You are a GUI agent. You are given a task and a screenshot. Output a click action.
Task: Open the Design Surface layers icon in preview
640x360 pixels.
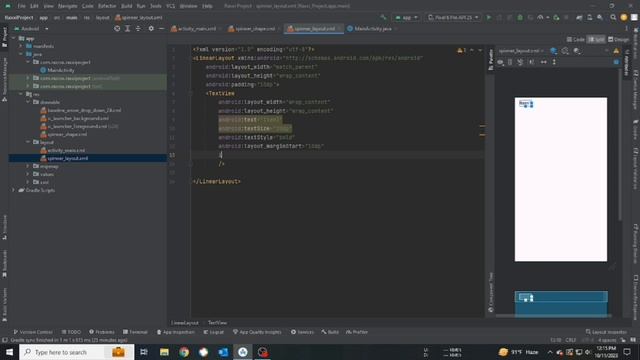(553, 51)
